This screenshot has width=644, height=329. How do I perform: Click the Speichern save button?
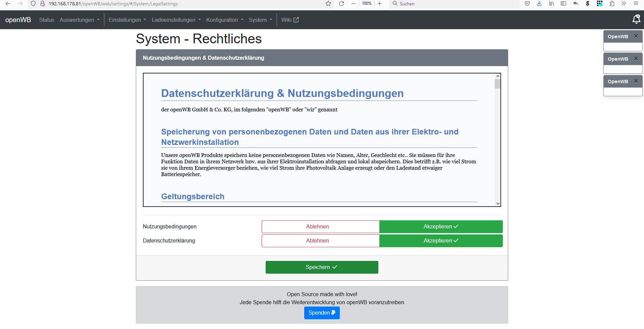click(322, 267)
